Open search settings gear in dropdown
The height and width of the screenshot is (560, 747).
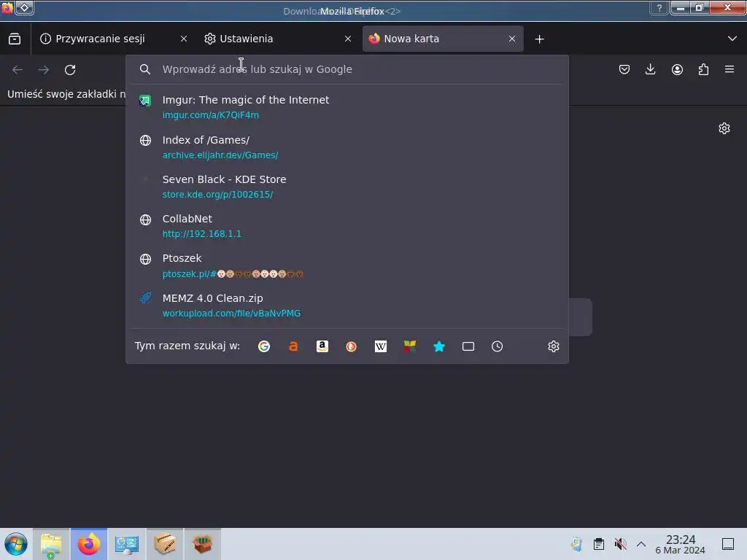click(x=553, y=346)
